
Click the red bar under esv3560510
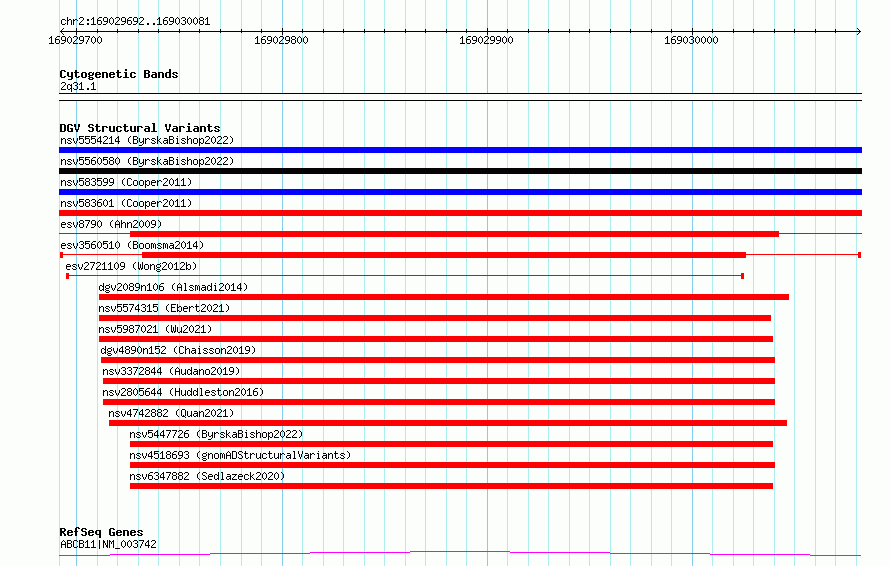pyautogui.click(x=444, y=255)
